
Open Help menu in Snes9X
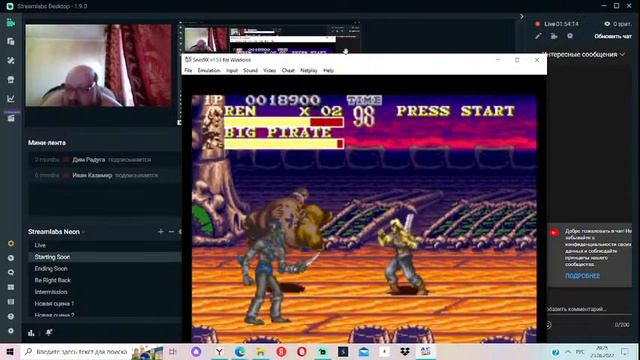(328, 70)
